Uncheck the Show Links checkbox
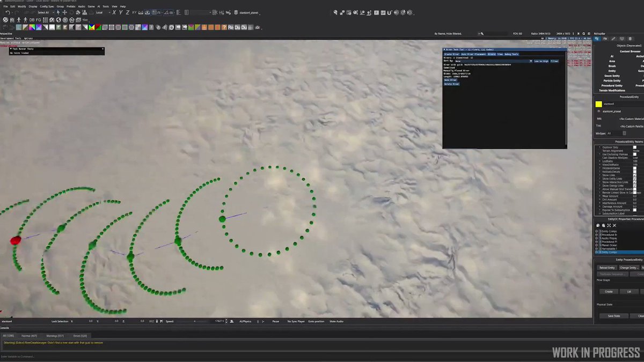 pyautogui.click(x=635, y=175)
